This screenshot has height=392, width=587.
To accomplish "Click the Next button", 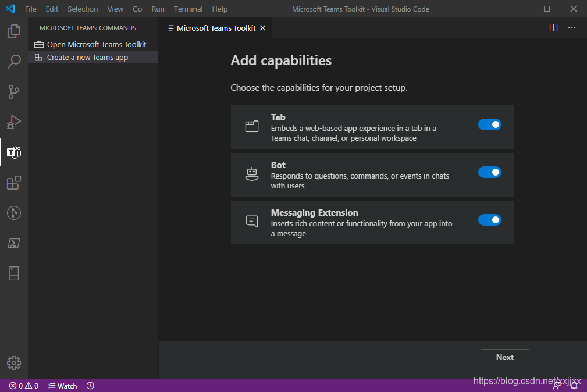I will coord(504,357).
